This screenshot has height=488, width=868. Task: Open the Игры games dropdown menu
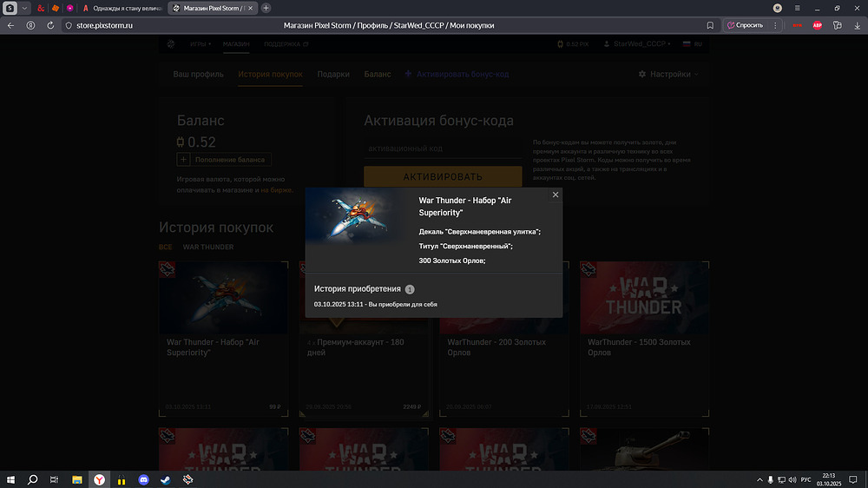[200, 43]
